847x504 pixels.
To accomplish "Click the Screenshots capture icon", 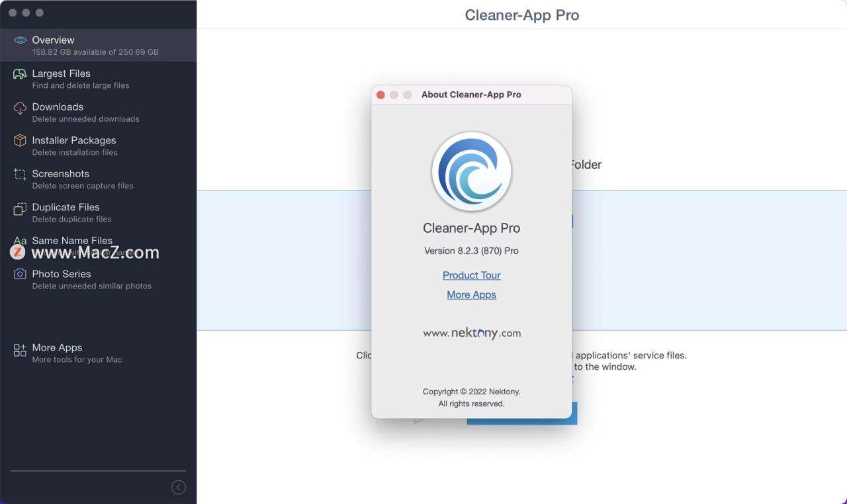I will (20, 174).
